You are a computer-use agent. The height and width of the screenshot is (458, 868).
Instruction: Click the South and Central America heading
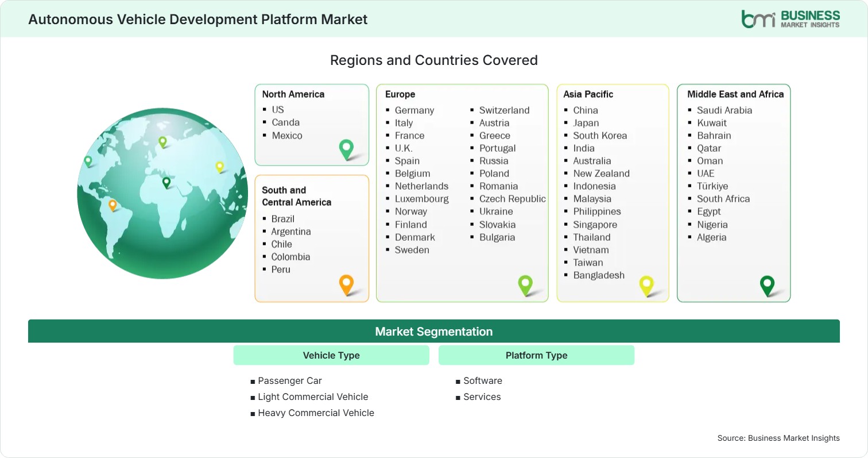pyautogui.click(x=297, y=196)
